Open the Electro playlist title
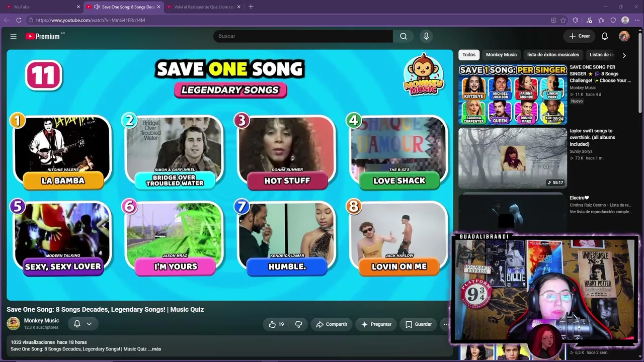The height and width of the screenshot is (362, 644). click(x=579, y=198)
